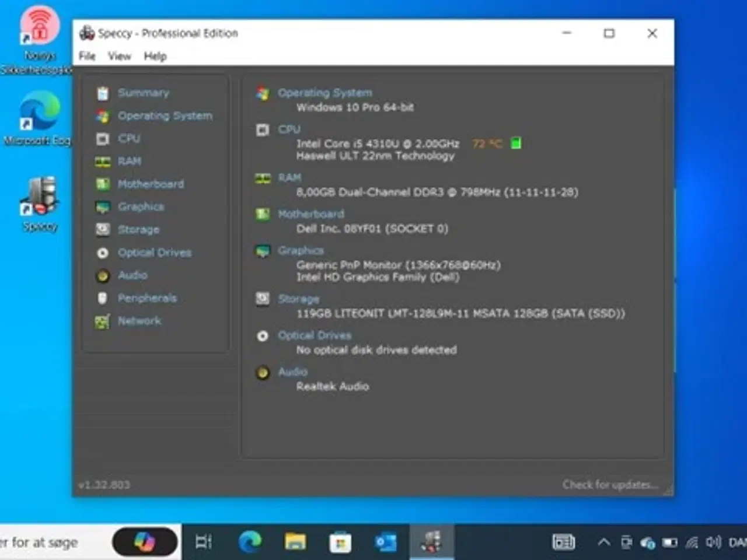Select the Summary sidebar icon
Viewport: 747px width, 560px height.
click(x=103, y=93)
